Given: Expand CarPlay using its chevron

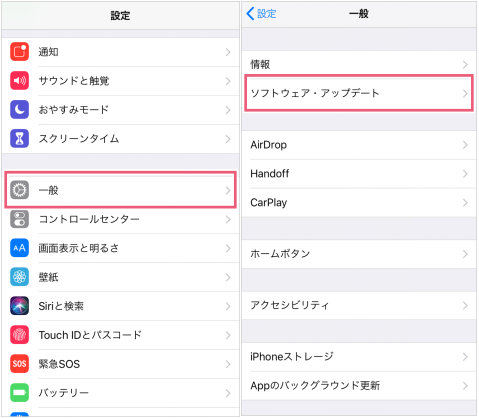Looking at the screenshot, I should pyautogui.click(x=465, y=203).
